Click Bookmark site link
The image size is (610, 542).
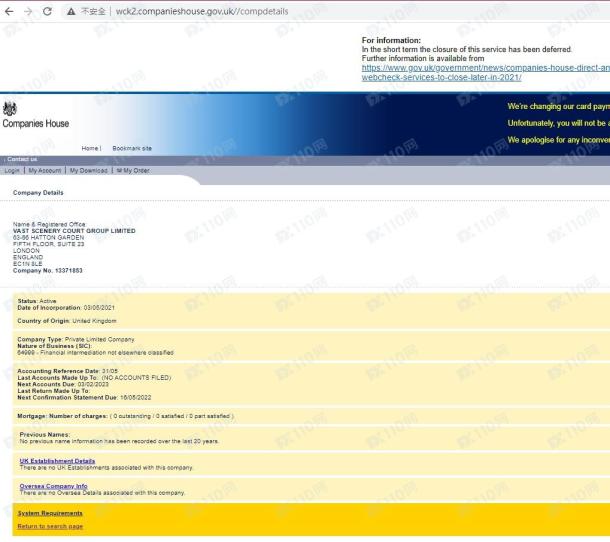click(132, 148)
